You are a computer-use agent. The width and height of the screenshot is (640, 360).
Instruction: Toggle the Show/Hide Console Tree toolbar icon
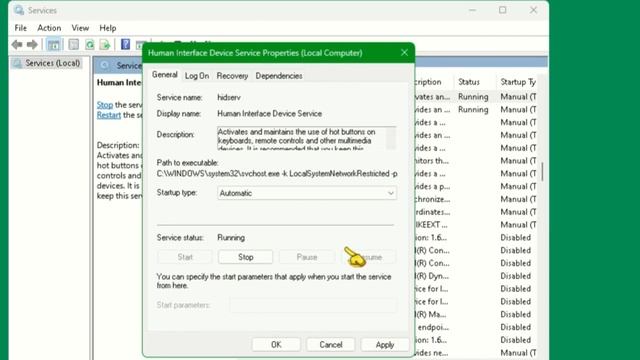click(x=53, y=44)
